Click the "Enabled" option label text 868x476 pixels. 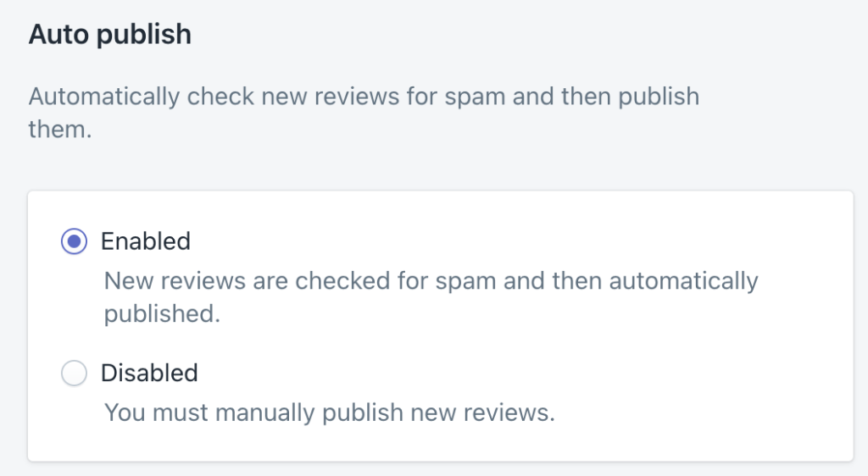pyautogui.click(x=146, y=241)
